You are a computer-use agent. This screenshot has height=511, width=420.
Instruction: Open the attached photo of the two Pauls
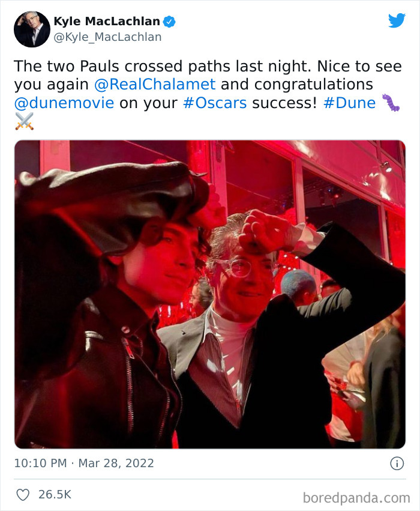coord(210,294)
